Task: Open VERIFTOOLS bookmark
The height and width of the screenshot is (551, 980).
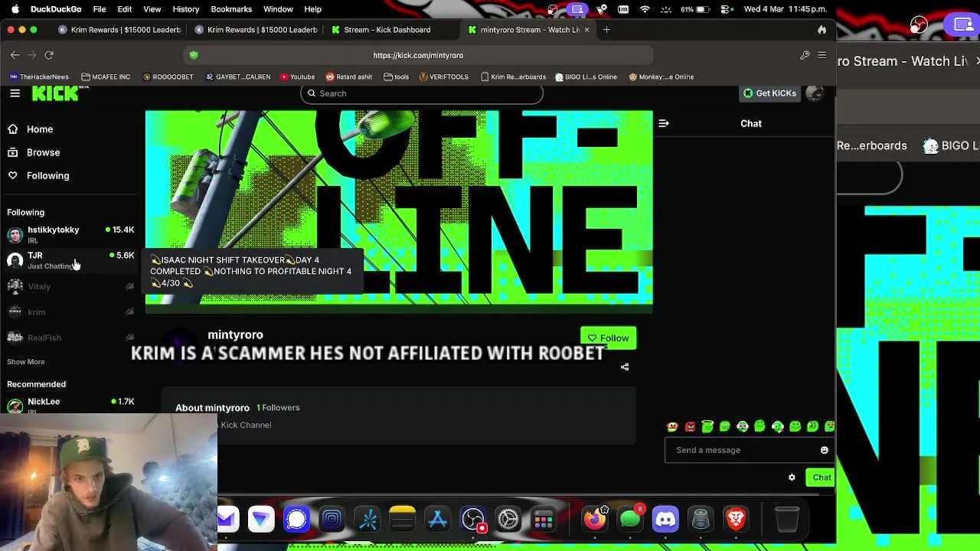Action: click(443, 77)
